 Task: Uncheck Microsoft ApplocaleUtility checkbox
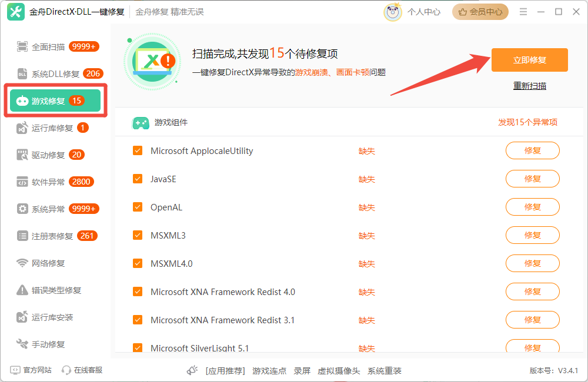click(138, 150)
